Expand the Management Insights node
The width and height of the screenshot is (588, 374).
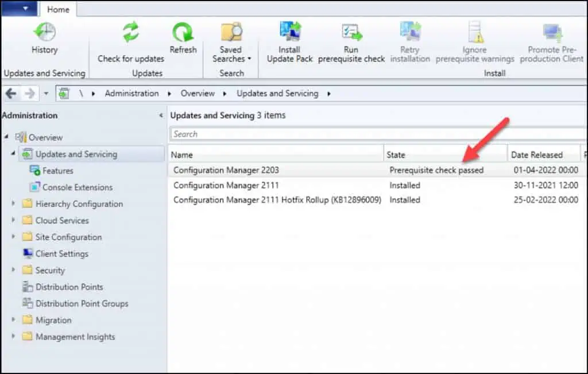click(x=13, y=336)
